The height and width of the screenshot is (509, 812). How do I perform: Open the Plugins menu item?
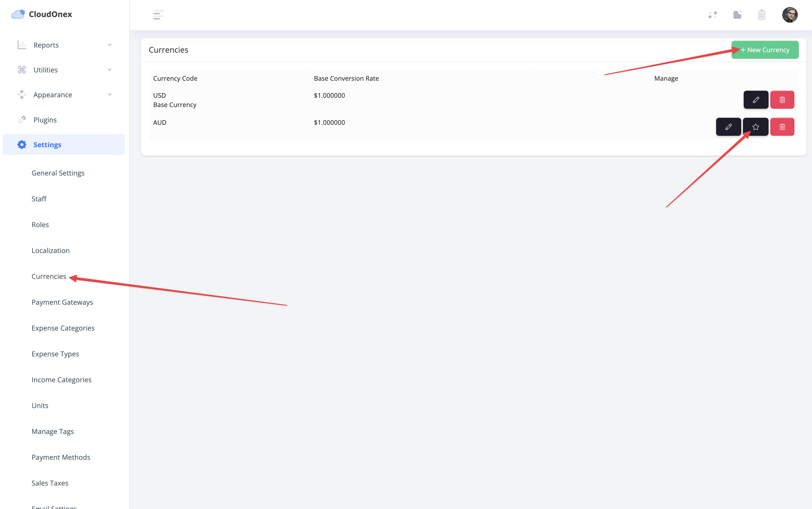(x=45, y=120)
